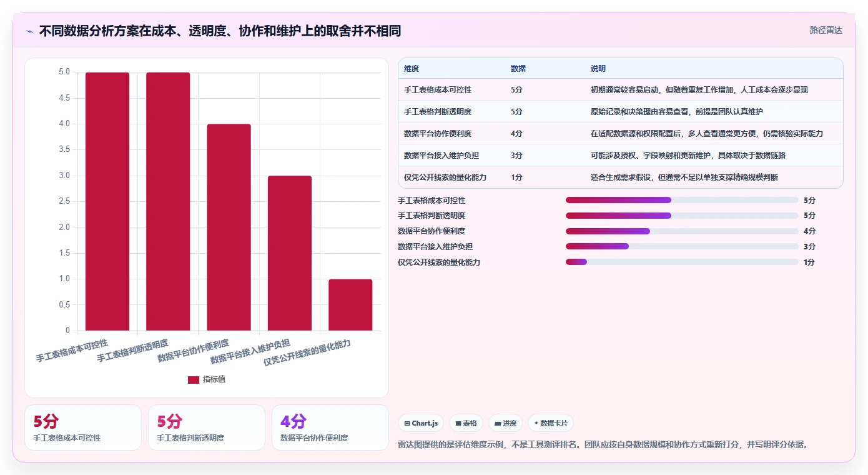Click the bar above 手工表格判断透明度 in the chart
Viewport: 868px width, 475px height.
click(168, 201)
